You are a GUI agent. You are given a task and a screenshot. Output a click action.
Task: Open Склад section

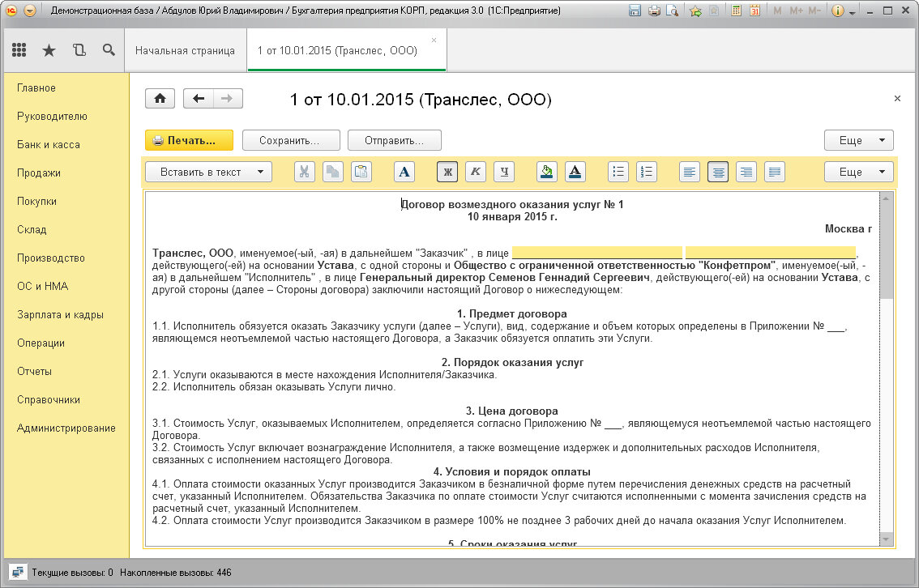click(x=32, y=229)
